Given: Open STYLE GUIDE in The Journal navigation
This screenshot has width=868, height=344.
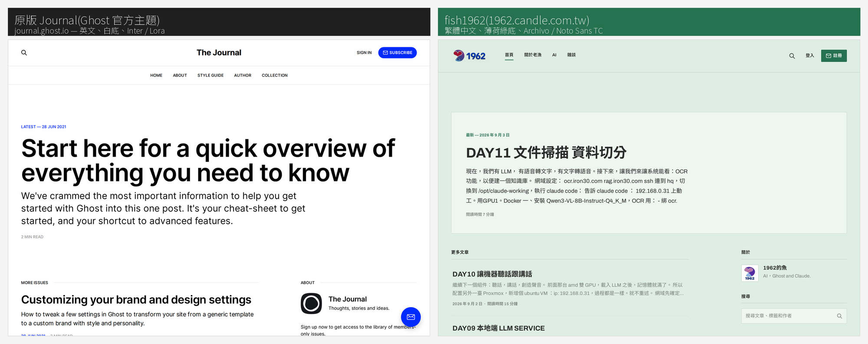Looking at the screenshot, I should tap(210, 75).
